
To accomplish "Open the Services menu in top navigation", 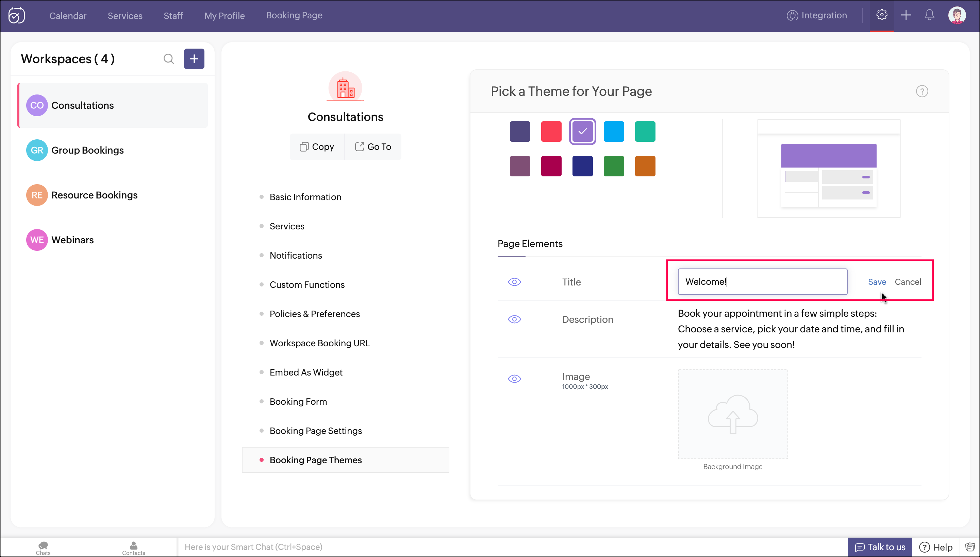I will (x=125, y=16).
